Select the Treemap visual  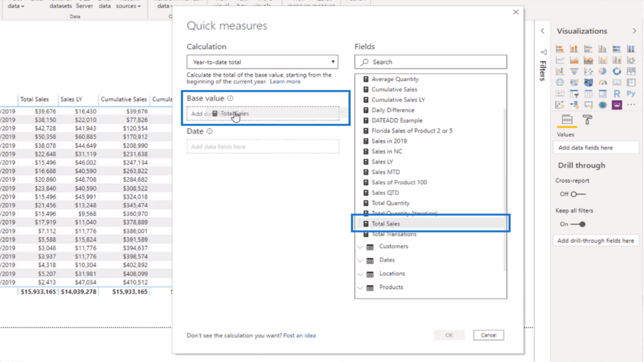(631, 72)
